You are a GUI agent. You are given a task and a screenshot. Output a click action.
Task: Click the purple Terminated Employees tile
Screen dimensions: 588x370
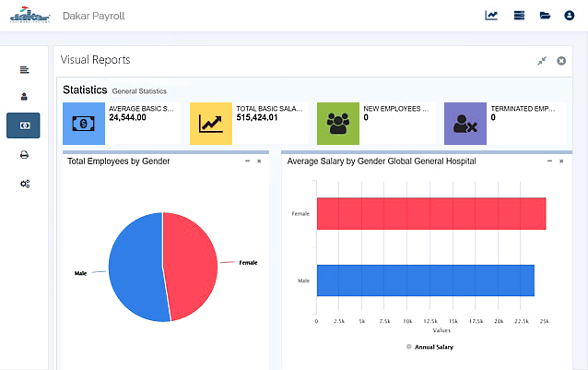465,124
